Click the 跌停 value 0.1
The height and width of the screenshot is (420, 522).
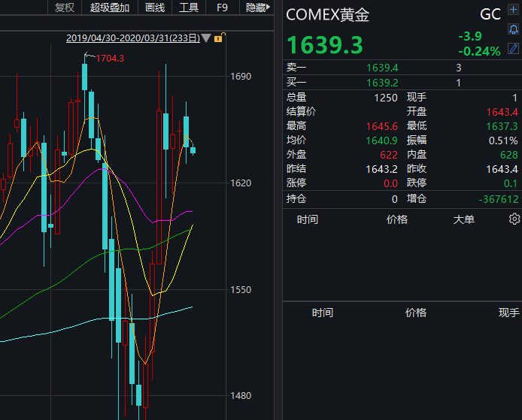pos(511,183)
